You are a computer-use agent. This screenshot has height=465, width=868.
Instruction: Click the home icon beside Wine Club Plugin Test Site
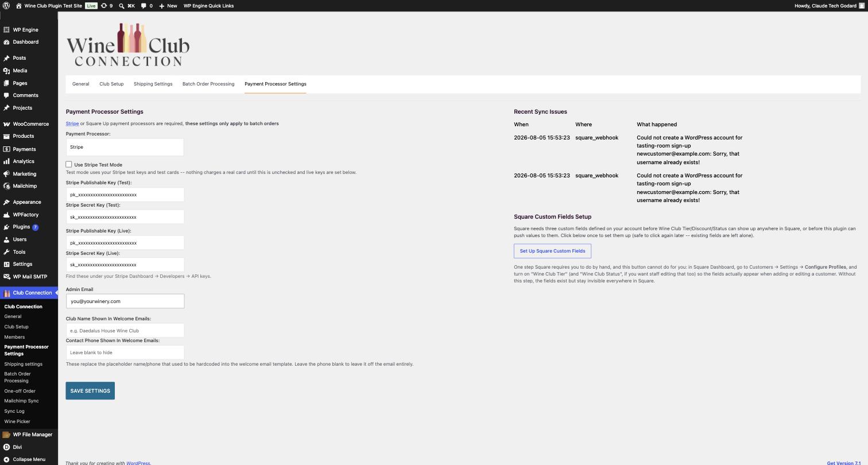tap(19, 6)
